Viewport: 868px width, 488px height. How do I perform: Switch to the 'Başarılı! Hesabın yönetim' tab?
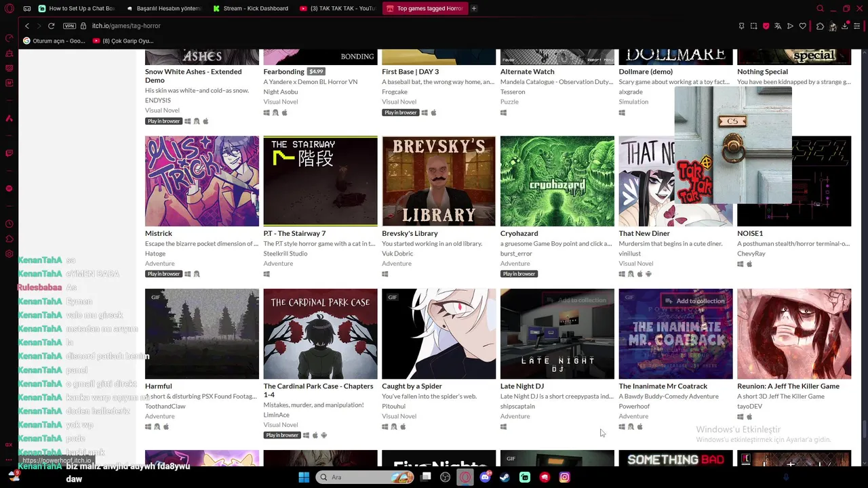click(x=163, y=9)
